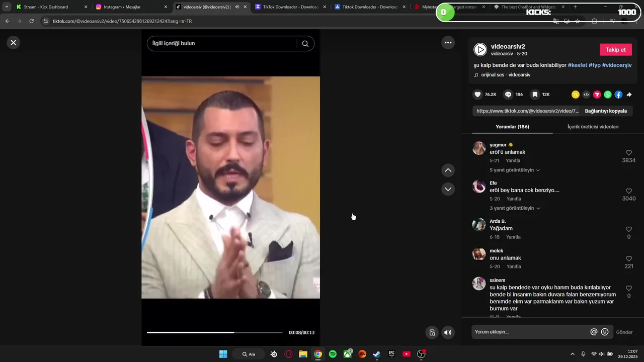Like yagmur's comment with heart
The width and height of the screenshot is (644, 362).
[629, 153]
